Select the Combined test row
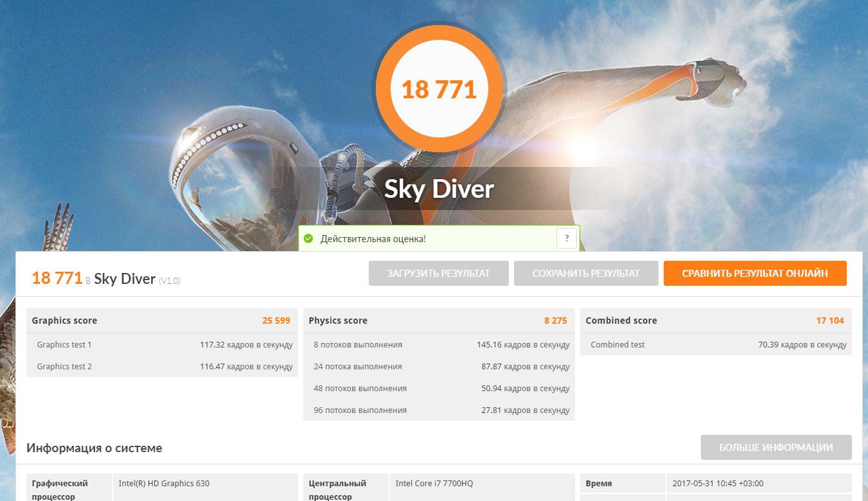 [716, 345]
